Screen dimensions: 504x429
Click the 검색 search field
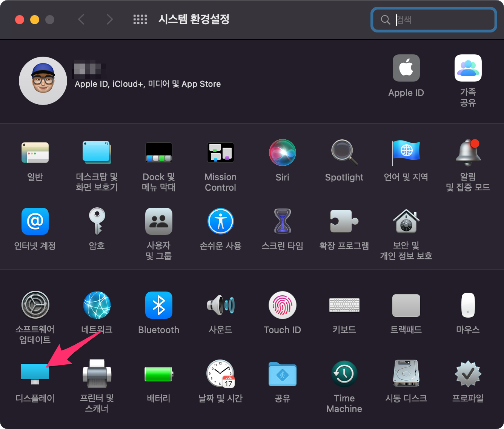[x=434, y=20]
